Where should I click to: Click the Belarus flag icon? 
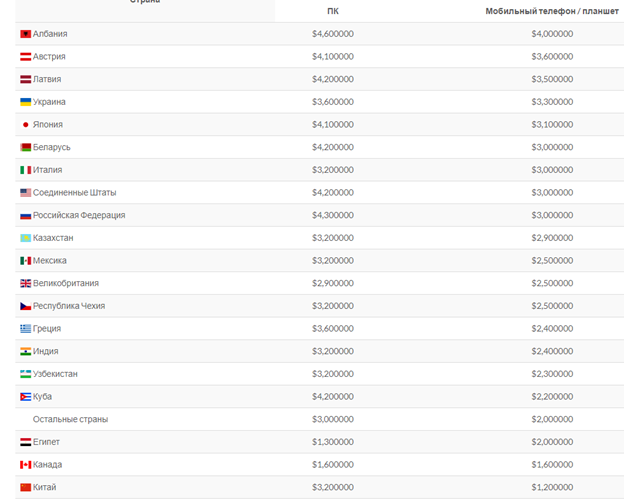pyautogui.click(x=25, y=148)
